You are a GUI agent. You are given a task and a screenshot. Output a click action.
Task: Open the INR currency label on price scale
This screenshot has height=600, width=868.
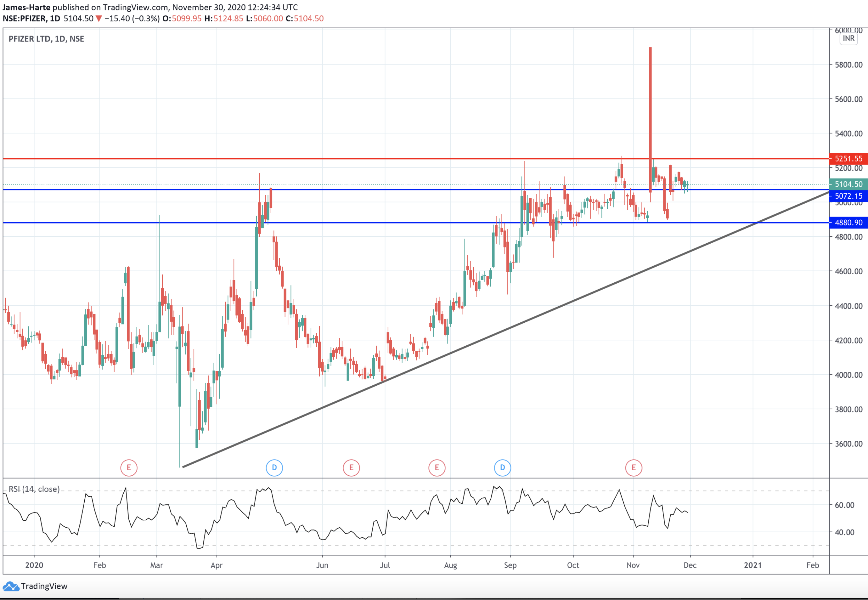[848, 38]
